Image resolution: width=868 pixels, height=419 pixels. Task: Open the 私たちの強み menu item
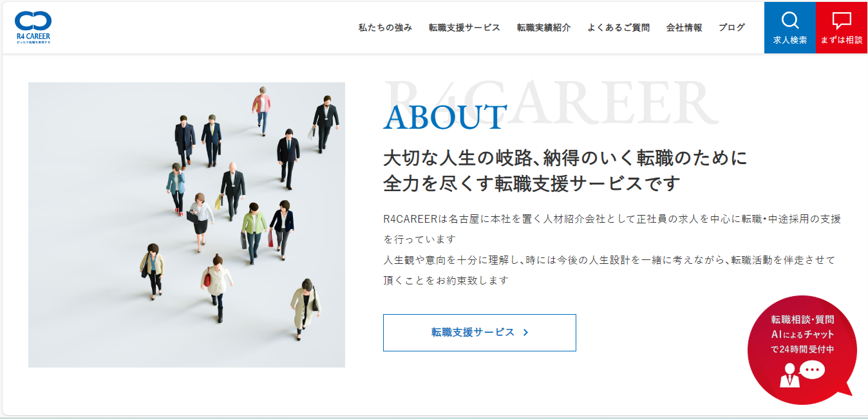tap(385, 28)
